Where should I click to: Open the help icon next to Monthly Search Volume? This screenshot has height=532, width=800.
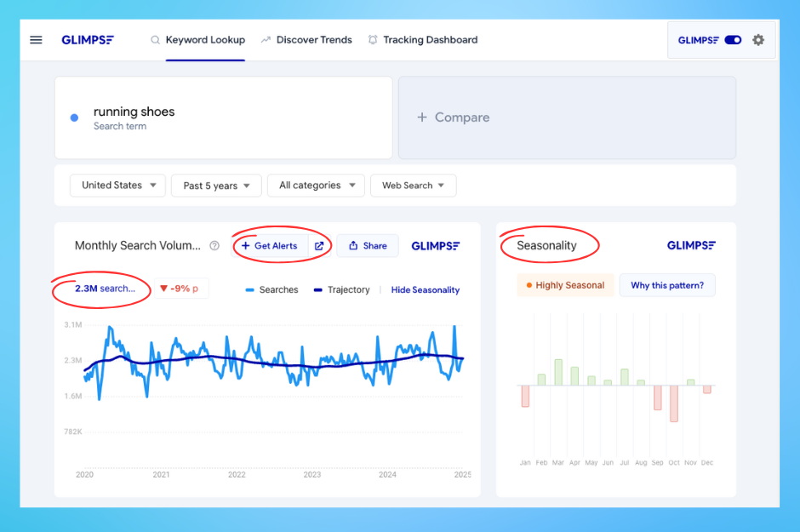[213, 245]
